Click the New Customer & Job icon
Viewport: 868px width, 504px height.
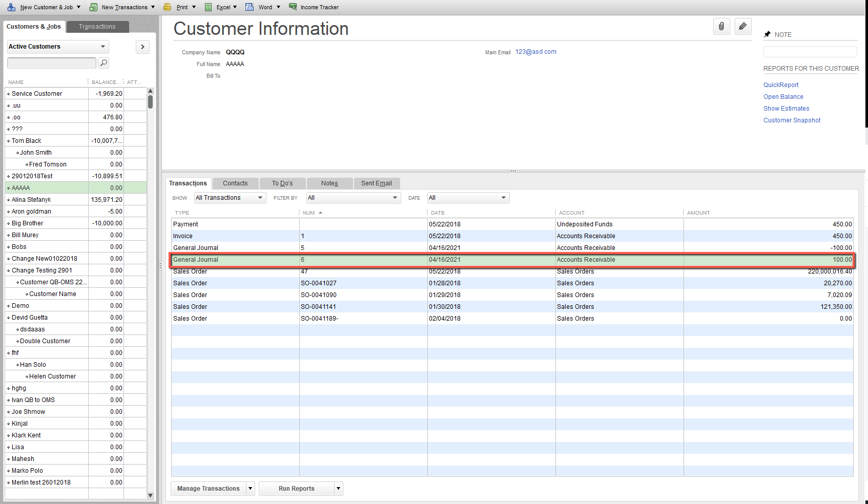click(11, 7)
